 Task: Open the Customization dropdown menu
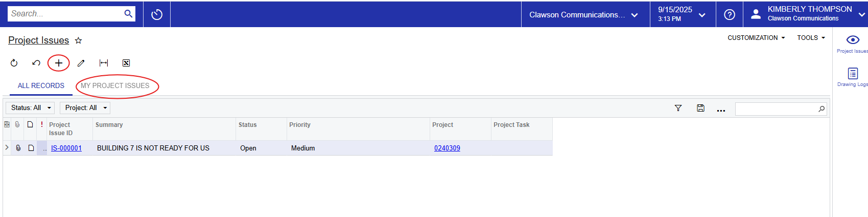pyautogui.click(x=756, y=38)
